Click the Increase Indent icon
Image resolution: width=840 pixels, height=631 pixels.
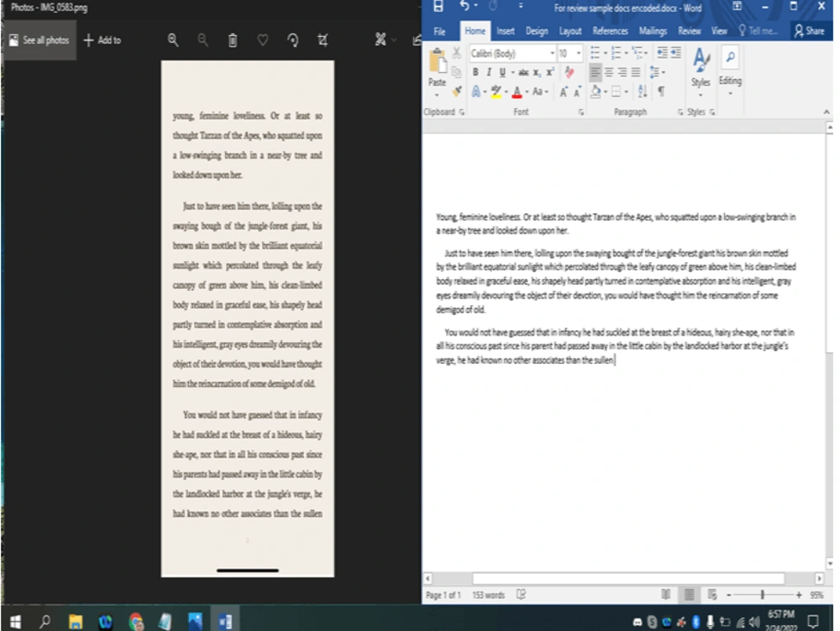676,52
